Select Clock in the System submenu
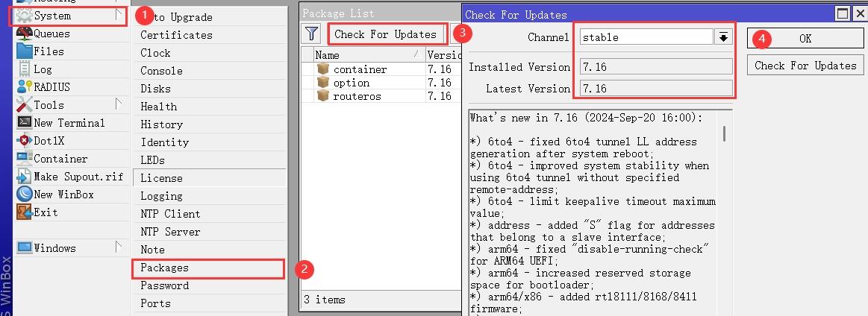This screenshot has width=868, height=316. pos(209,53)
